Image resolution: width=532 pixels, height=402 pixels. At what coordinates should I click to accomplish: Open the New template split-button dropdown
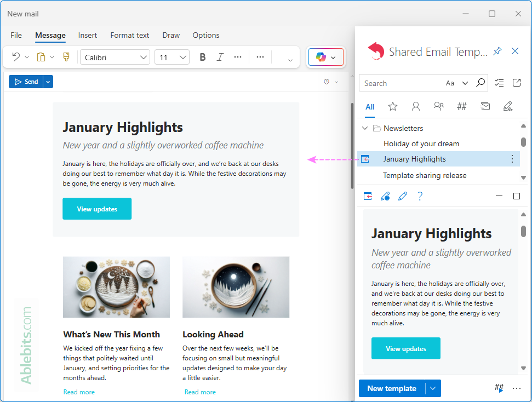431,388
